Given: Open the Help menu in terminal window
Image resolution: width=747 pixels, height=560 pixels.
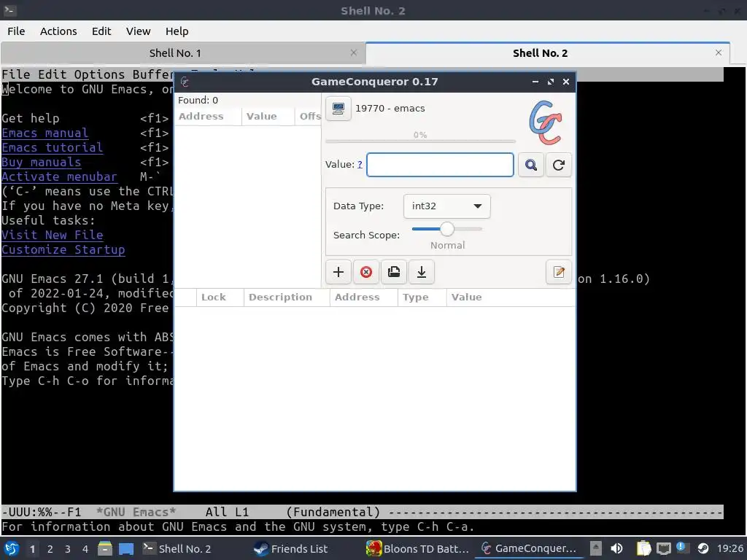Looking at the screenshot, I should coord(177,31).
